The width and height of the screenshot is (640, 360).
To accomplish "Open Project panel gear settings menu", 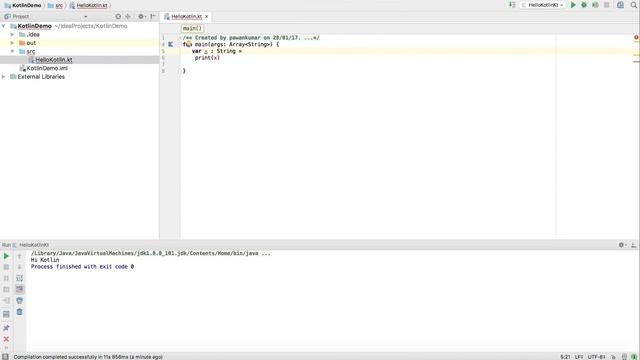I will click(141, 16).
